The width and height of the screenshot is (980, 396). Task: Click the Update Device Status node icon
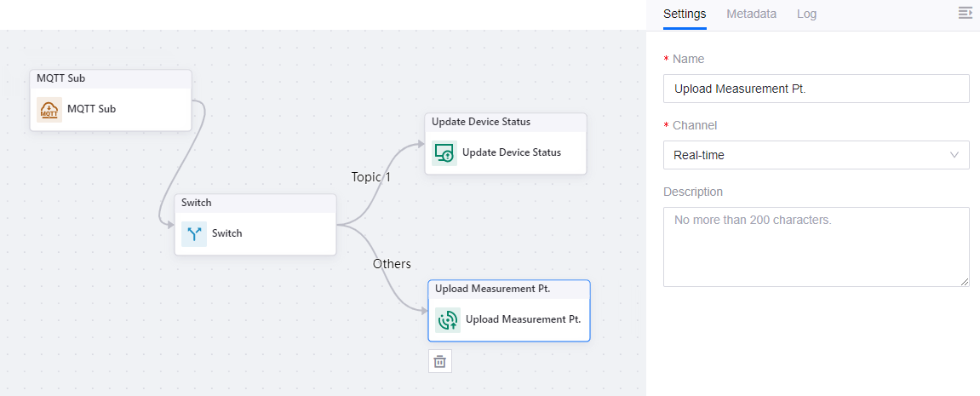[x=444, y=152]
